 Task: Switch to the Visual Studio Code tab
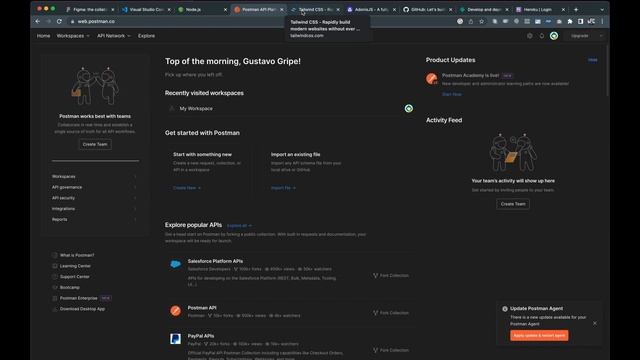point(145,9)
